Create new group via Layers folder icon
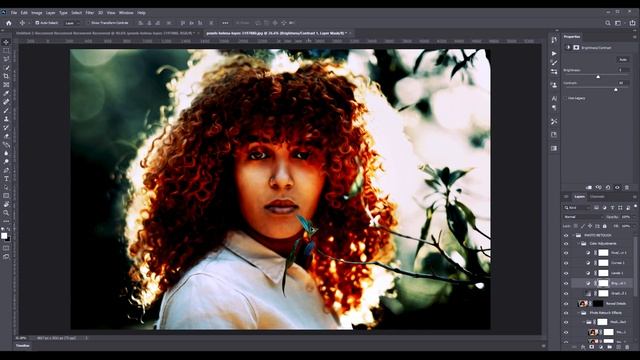This screenshot has width=640, height=360. (x=609, y=347)
